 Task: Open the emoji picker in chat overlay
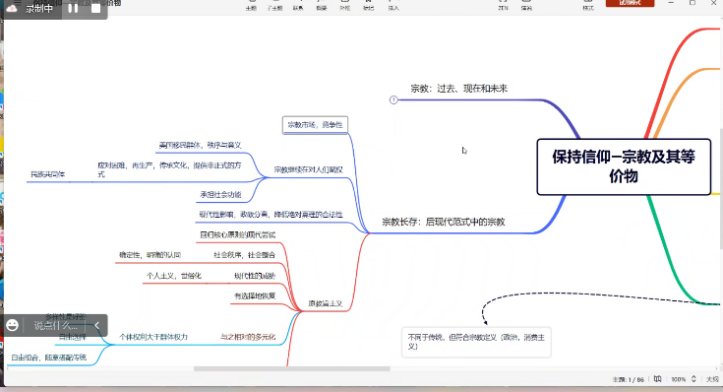[x=12, y=325]
